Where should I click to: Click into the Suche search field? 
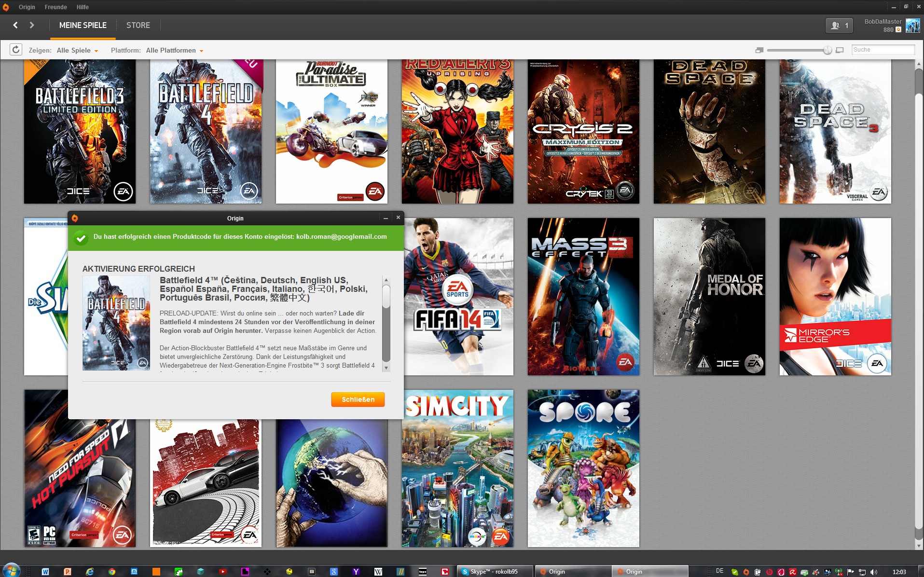click(883, 50)
